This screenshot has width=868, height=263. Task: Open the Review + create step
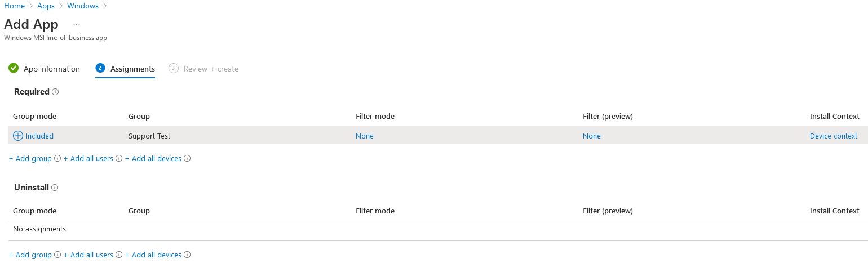[x=203, y=69]
